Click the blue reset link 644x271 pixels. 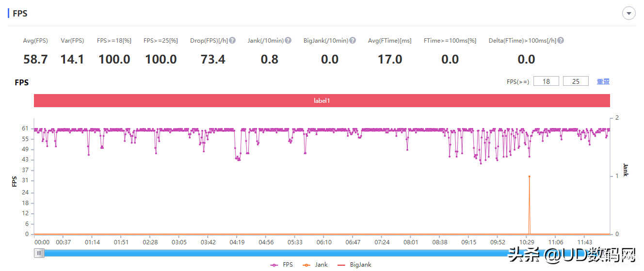pos(603,81)
